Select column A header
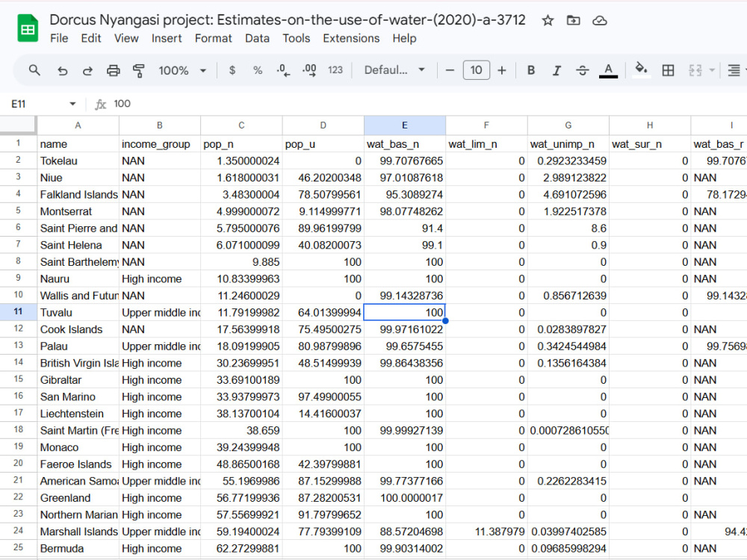Screen dimensions: 747x560 point(78,125)
